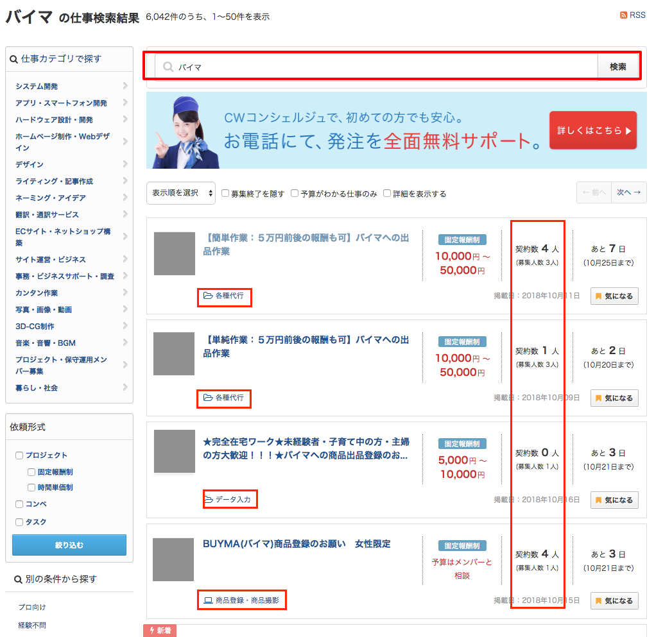The width and height of the screenshot is (672, 637).
Task: Expand 3D-CG制作 category chevron
Action: 125,326
